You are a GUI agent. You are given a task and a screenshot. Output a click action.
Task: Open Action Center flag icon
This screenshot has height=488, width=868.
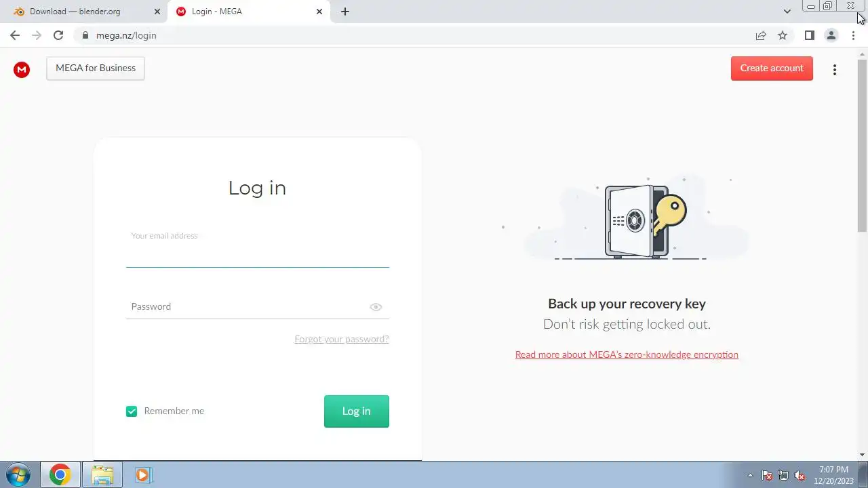[767, 475]
